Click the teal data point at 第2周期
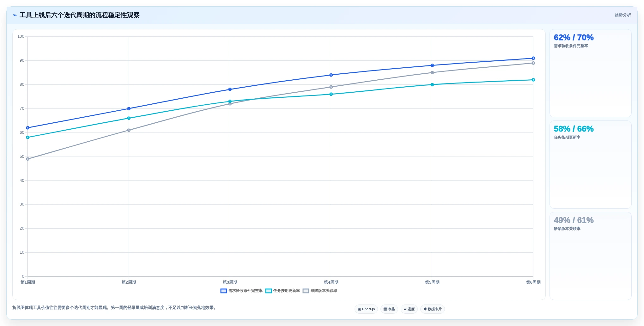The image size is (644, 326). [129, 118]
